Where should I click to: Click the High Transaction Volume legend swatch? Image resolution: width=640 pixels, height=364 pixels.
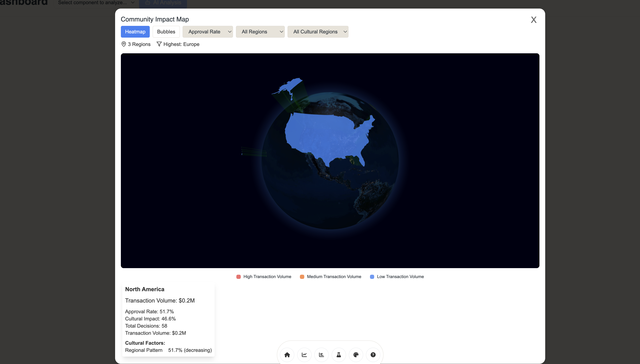(x=238, y=276)
